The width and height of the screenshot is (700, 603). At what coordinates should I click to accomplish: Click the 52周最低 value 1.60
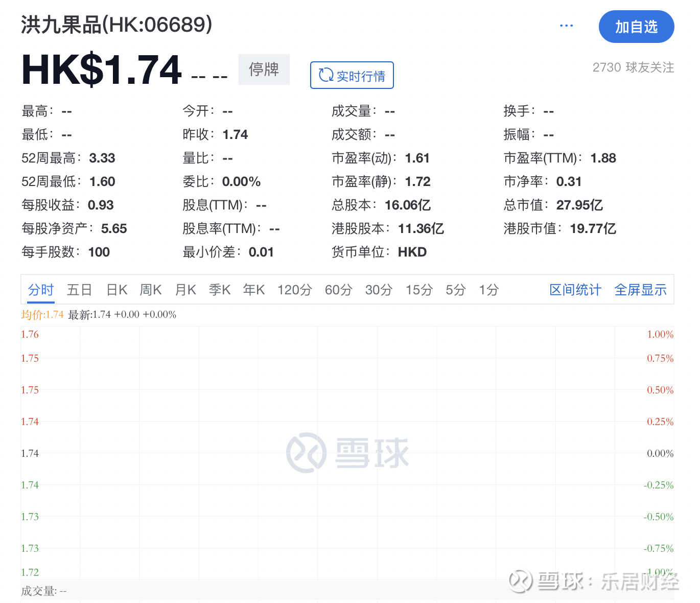pyautogui.click(x=102, y=182)
